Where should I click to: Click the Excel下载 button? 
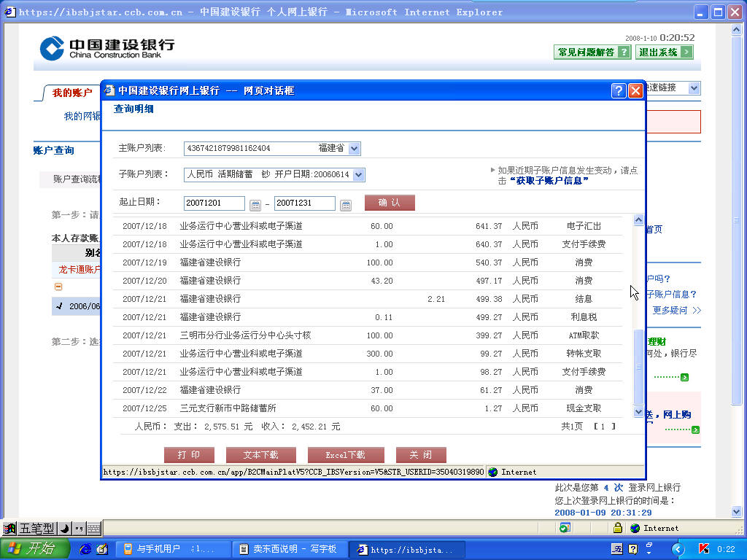coord(346,455)
